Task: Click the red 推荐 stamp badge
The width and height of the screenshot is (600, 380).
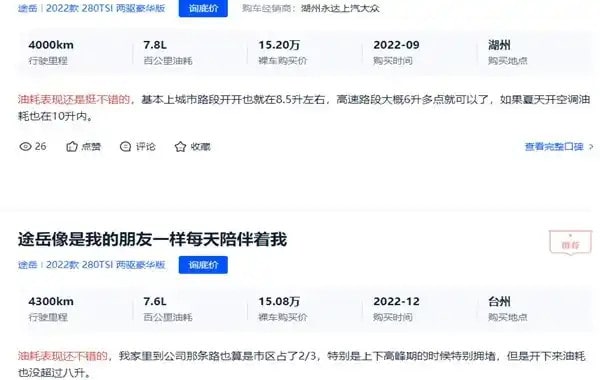Action: pyautogui.click(x=570, y=242)
